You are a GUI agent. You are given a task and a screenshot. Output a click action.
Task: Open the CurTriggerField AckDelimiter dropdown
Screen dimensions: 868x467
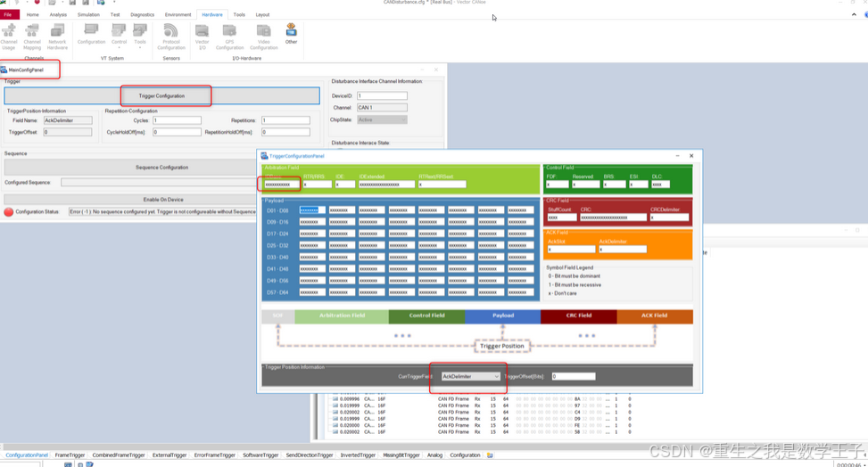[470, 376]
